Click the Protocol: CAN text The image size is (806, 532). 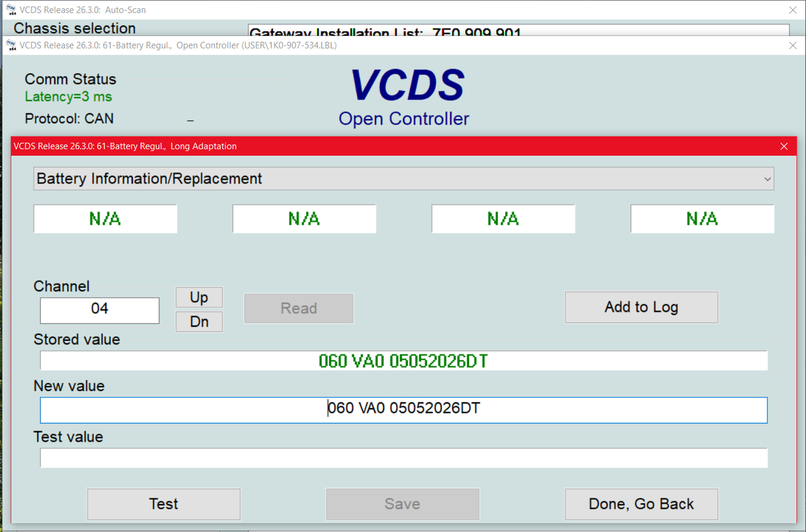pos(69,119)
